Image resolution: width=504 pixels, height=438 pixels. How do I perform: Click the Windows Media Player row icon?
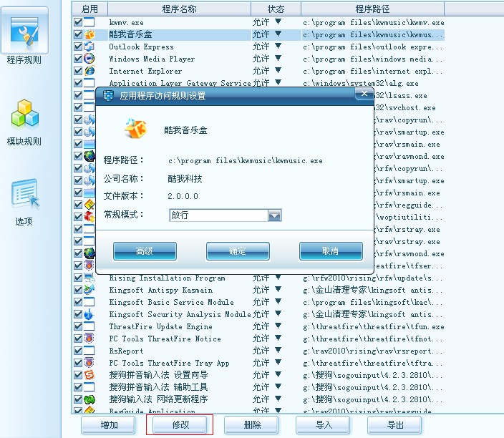(x=89, y=59)
